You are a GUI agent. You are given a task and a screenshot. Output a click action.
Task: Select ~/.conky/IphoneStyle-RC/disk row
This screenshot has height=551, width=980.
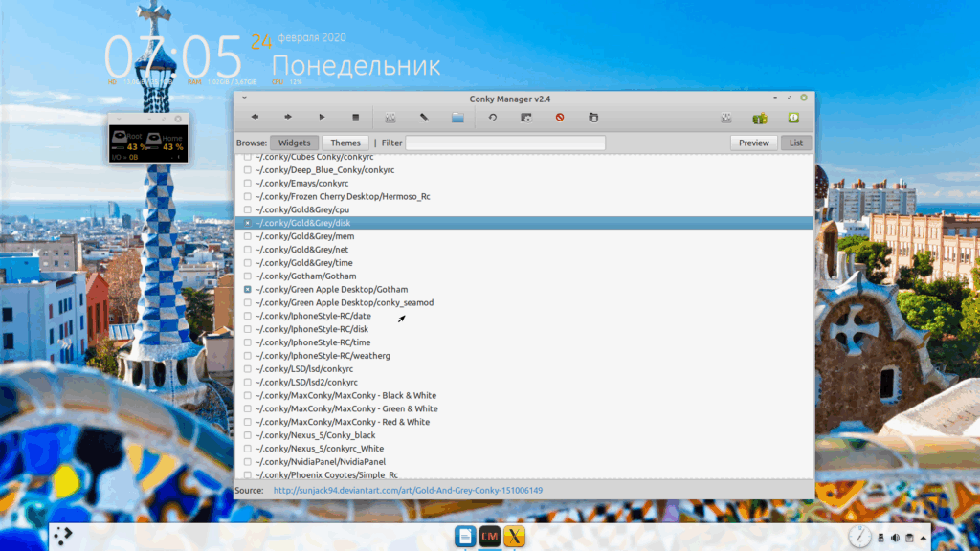[x=523, y=329]
